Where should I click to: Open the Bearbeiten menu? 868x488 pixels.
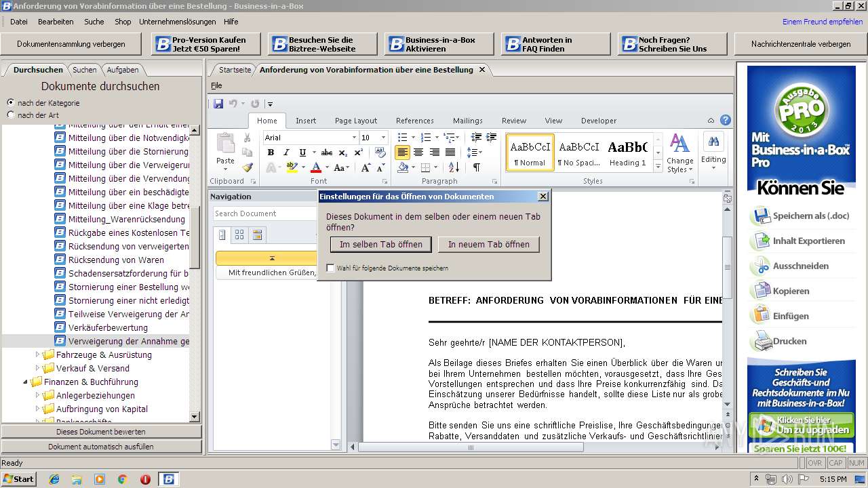[x=56, y=22]
